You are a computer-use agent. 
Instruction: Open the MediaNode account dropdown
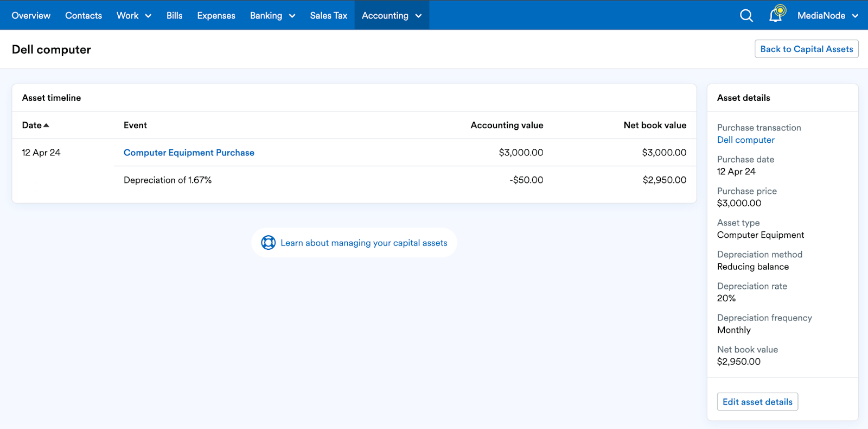click(x=828, y=16)
